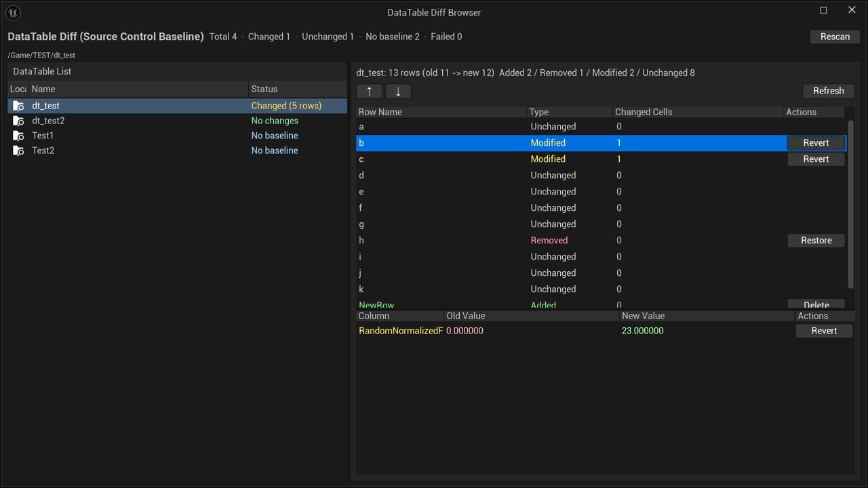This screenshot has height=488, width=868.
Task: Close the DataTable Diff Browser window
Action: pos(852,10)
